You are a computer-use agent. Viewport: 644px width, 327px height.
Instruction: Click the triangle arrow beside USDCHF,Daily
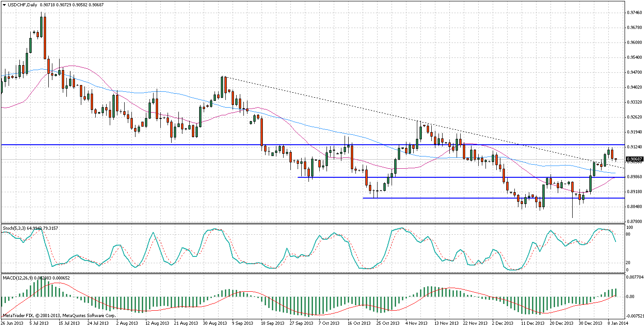4,5
